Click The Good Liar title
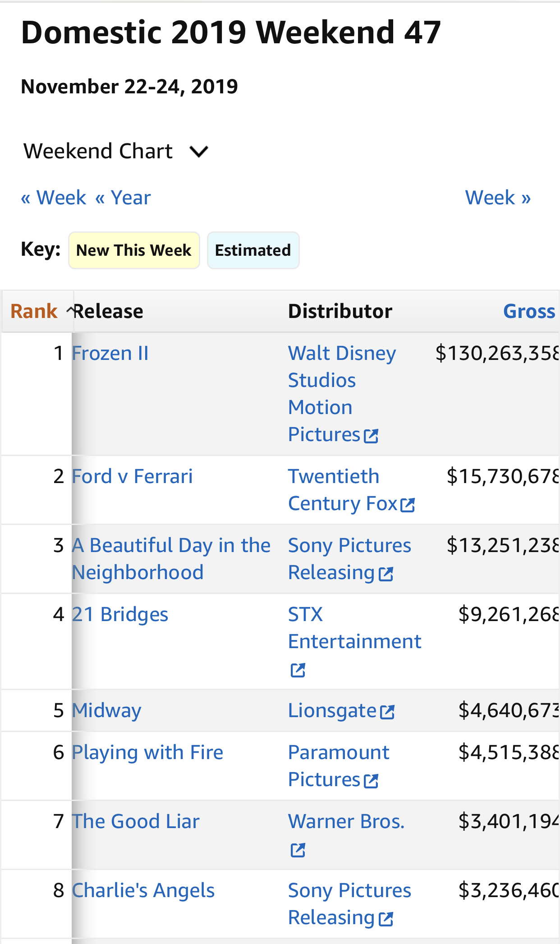 pyautogui.click(x=136, y=821)
